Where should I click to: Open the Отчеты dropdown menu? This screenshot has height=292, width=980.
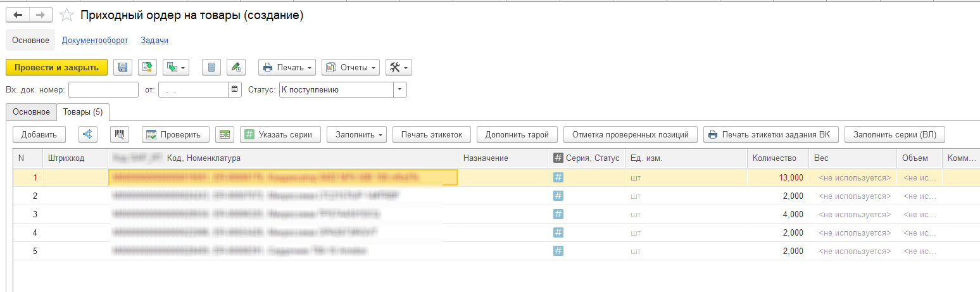351,67
